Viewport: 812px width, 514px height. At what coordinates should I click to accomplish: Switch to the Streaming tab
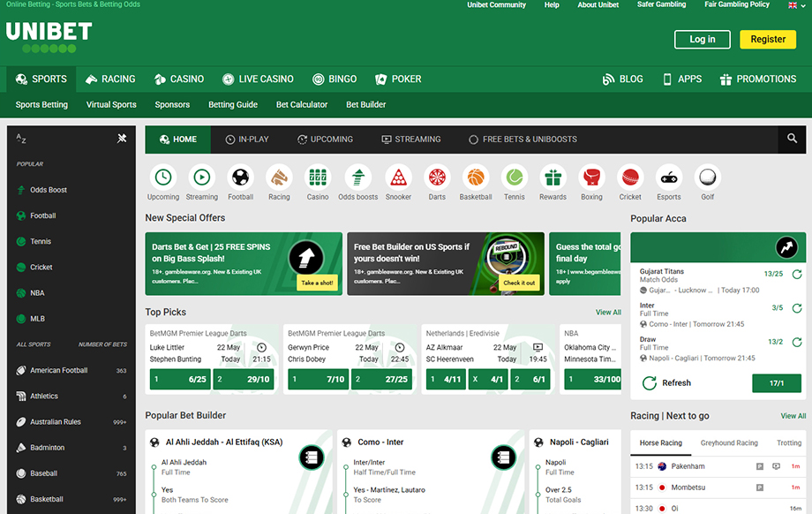(x=411, y=140)
